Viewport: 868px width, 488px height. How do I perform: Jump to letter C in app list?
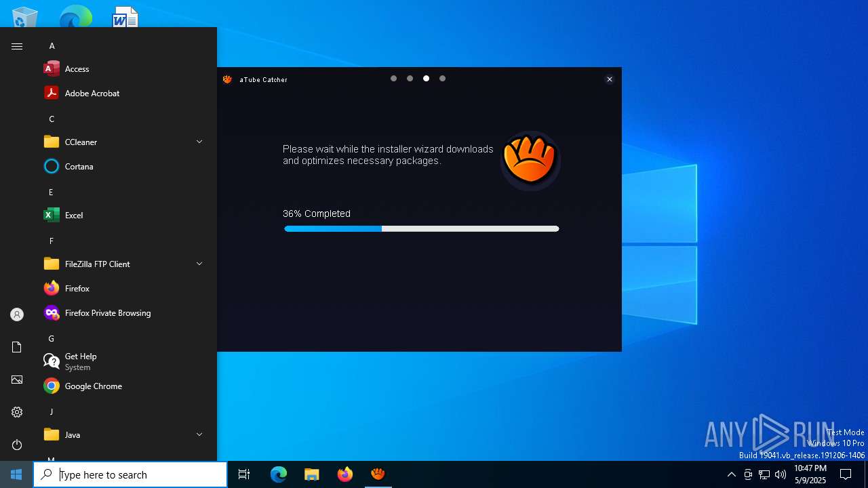coord(52,119)
